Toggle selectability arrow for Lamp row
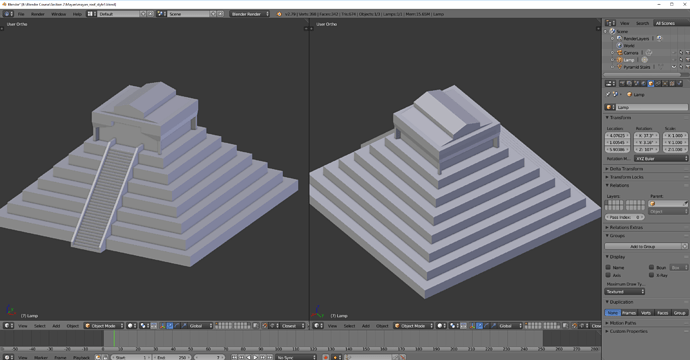690x360 pixels. pyautogui.click(x=681, y=60)
